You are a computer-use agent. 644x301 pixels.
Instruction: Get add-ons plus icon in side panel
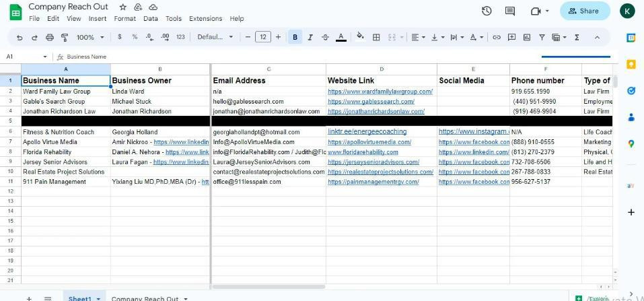pyautogui.click(x=631, y=212)
